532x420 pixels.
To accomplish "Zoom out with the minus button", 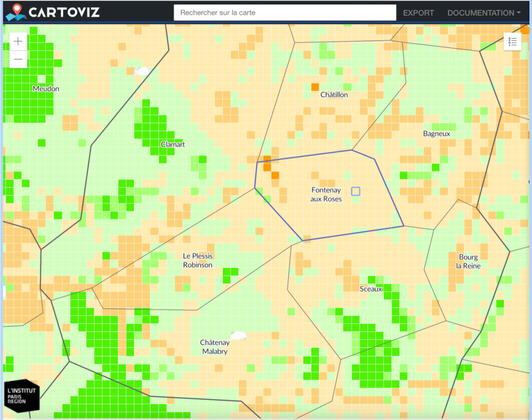I will coord(18,59).
